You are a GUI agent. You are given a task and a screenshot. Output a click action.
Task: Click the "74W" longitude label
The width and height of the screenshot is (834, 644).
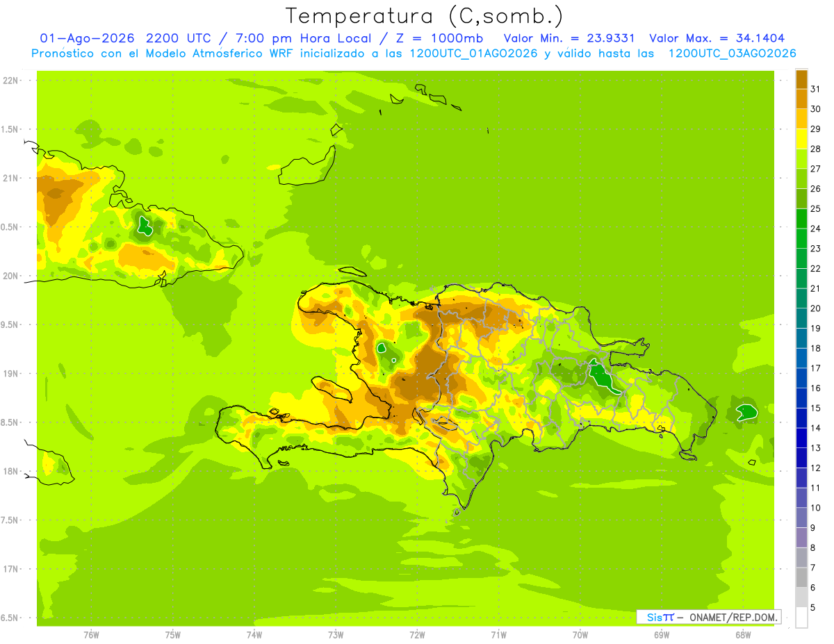point(254,634)
